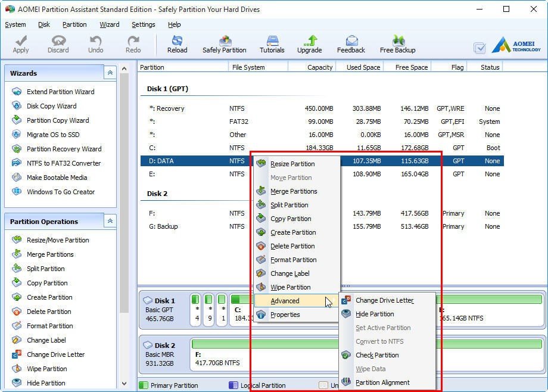
Task: Choose Split Partition from the context menu
Action: coord(289,205)
